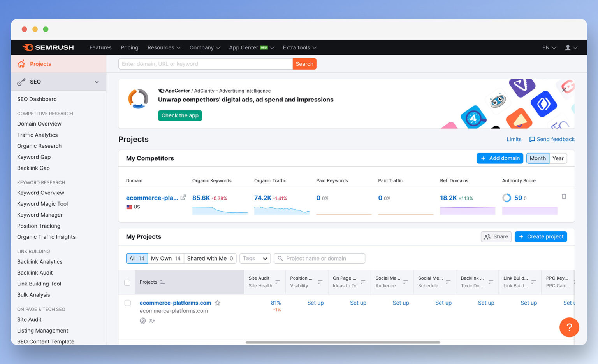598x364 pixels.
Task: Open project settings via the gear icon
Action: click(142, 320)
